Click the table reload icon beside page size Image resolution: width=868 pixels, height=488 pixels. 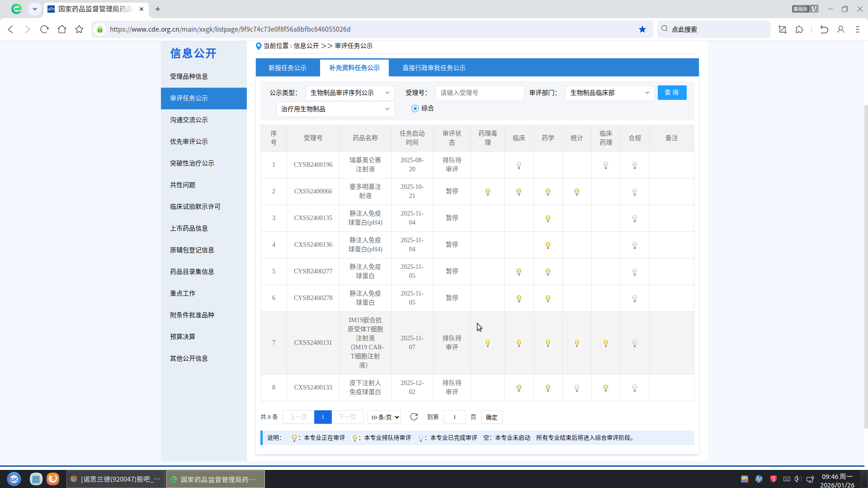[x=414, y=417]
